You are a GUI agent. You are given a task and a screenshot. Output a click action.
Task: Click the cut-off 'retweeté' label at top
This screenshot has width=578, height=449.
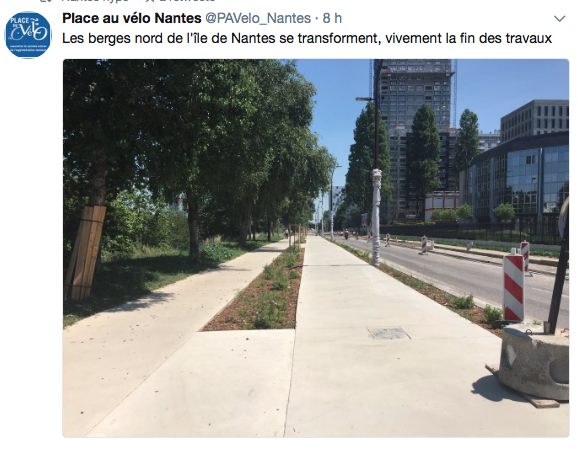pyautogui.click(x=188, y=1)
